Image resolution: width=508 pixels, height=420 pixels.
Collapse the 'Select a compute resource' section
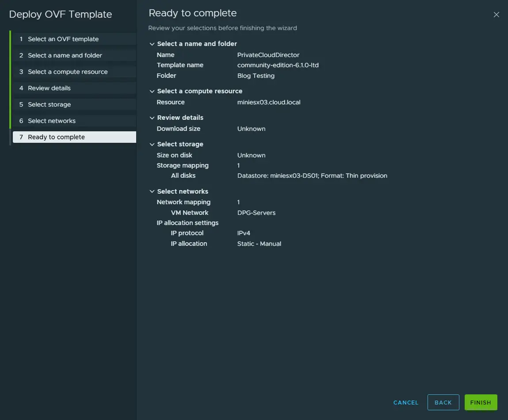(x=152, y=92)
